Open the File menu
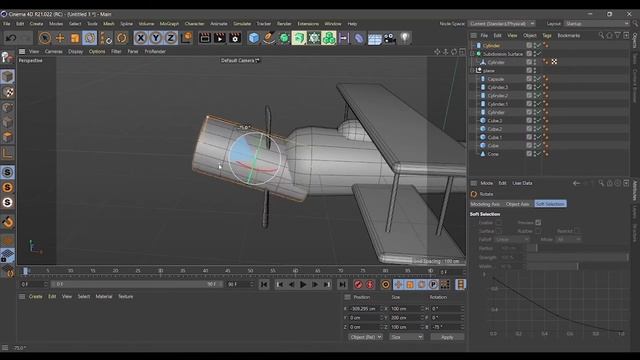This screenshot has height=360, width=640. [7, 24]
